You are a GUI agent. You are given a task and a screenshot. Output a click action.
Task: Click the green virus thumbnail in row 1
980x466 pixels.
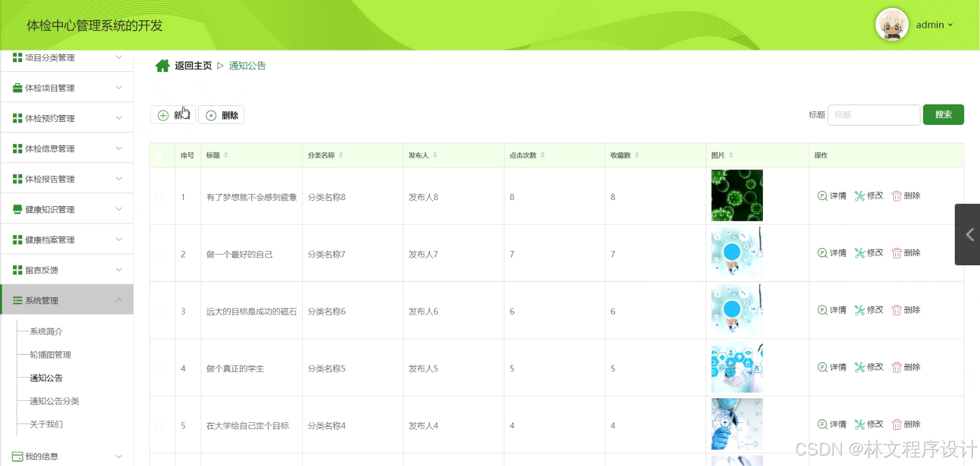point(737,196)
